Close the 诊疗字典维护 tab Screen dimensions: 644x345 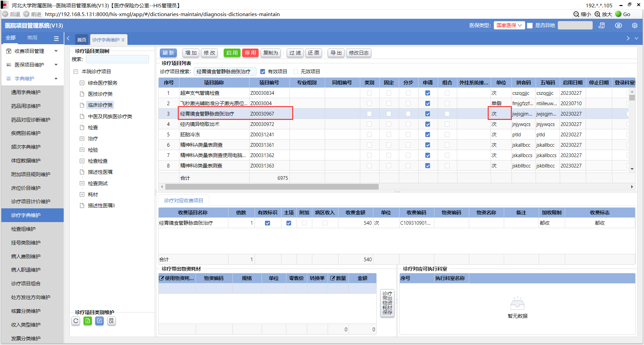(x=123, y=40)
